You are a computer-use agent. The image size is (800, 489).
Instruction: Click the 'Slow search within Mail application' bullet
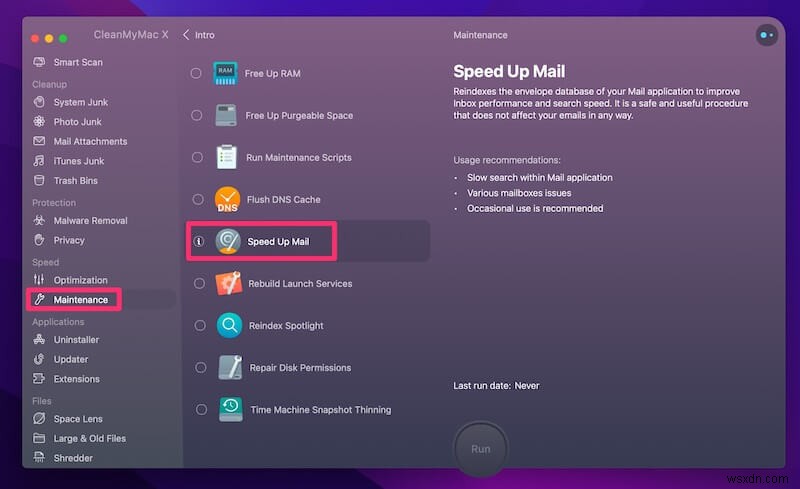pyautogui.click(x=540, y=178)
